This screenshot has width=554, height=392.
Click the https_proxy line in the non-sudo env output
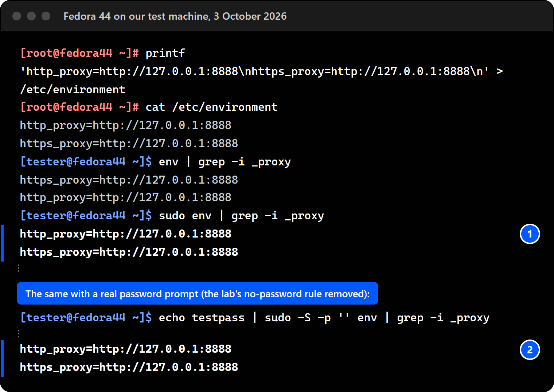click(129, 180)
